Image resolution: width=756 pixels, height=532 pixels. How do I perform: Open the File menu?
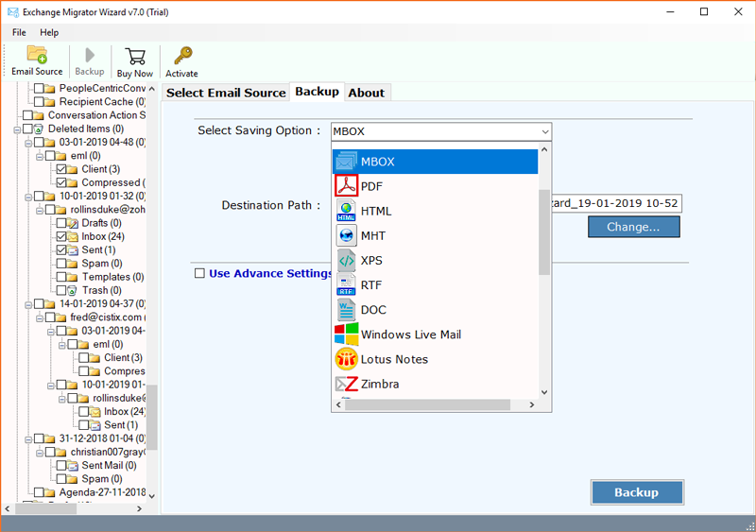tap(19, 32)
